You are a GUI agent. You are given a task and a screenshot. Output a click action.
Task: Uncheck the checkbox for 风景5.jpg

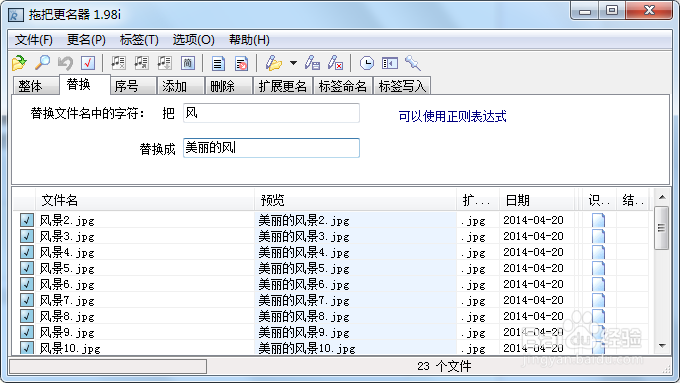[x=27, y=268]
